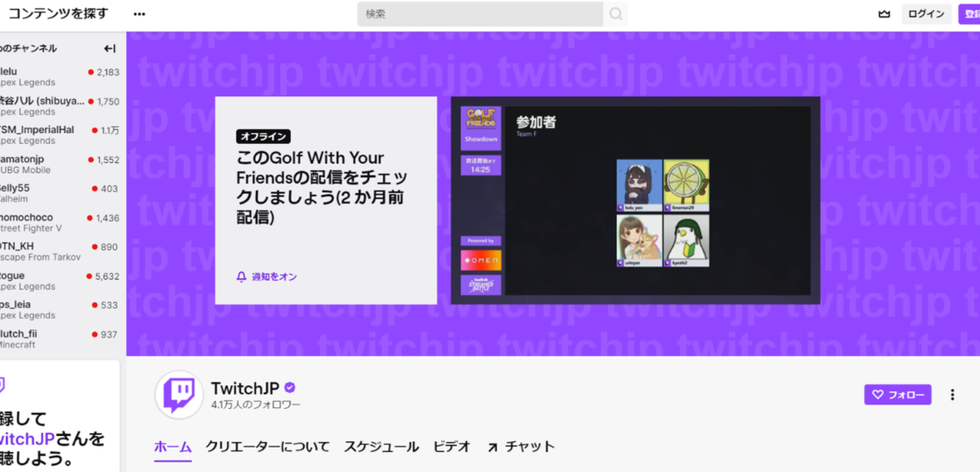
Task: Click the 4.1万人のフォロワー follower count
Action: point(256,404)
